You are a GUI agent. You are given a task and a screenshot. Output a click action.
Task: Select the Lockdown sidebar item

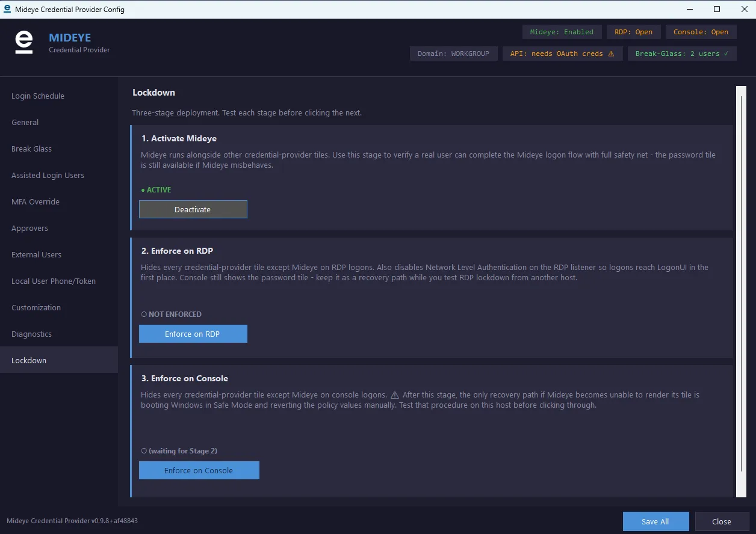[x=59, y=360]
